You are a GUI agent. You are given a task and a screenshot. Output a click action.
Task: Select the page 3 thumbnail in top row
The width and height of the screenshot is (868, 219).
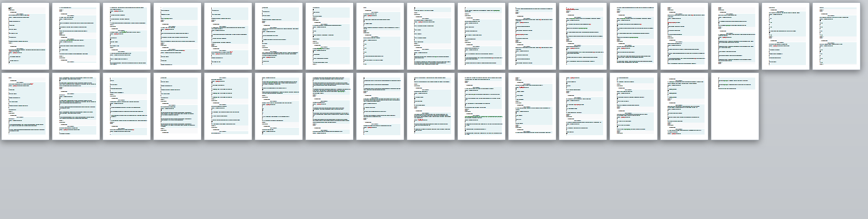(126, 36)
